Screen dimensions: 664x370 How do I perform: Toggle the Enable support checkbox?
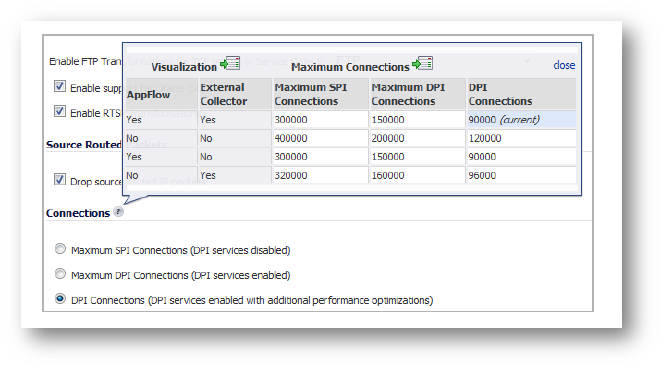(x=60, y=86)
